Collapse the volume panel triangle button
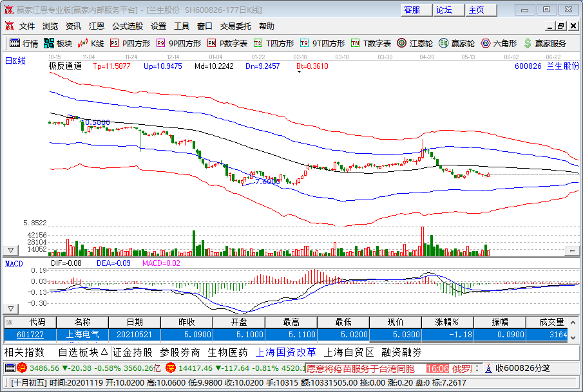The image size is (583, 392). click(11, 250)
